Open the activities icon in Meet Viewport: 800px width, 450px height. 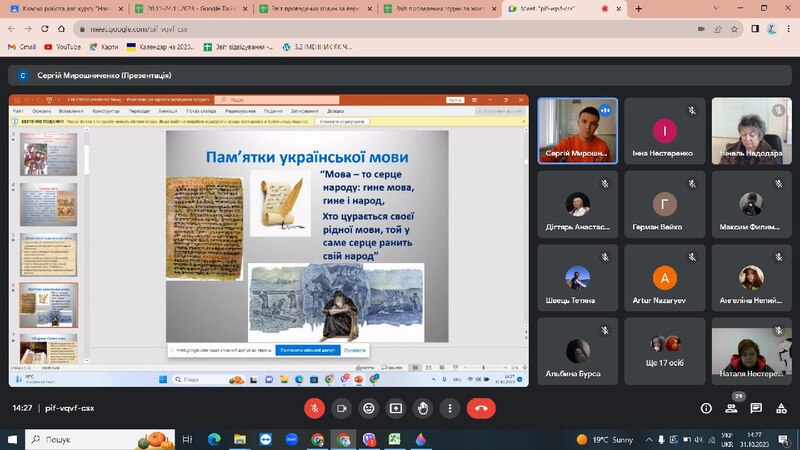click(x=781, y=408)
